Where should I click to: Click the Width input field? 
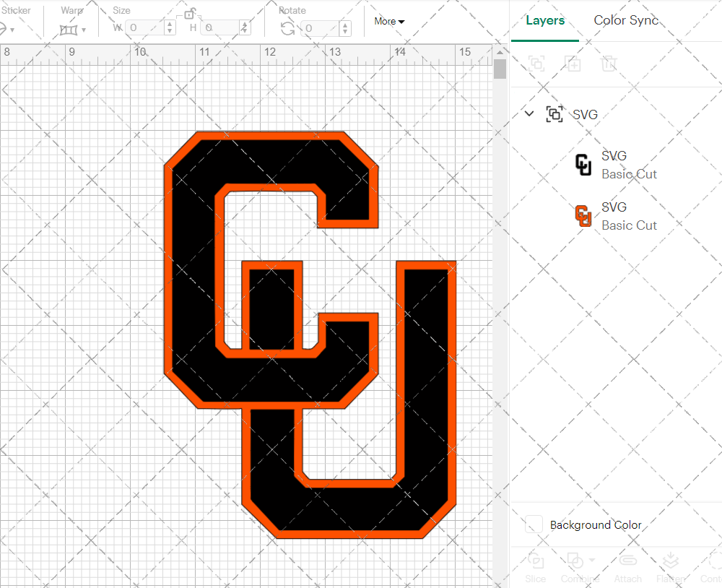(x=148, y=27)
